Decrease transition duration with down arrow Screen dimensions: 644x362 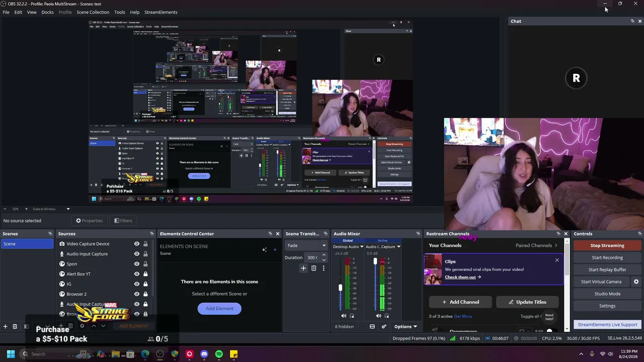pos(324,260)
